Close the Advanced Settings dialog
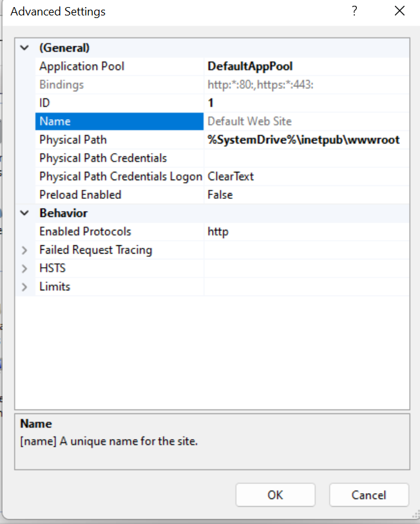420x524 pixels. pos(399,12)
